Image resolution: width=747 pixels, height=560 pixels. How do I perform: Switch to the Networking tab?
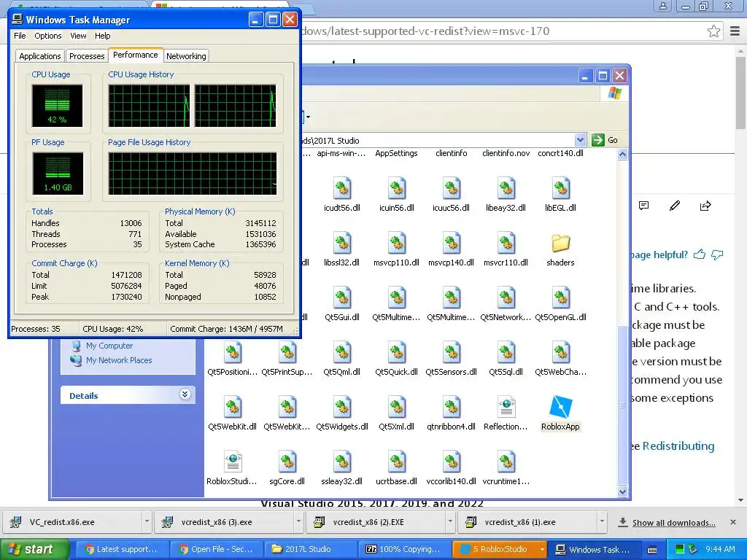[x=186, y=56]
